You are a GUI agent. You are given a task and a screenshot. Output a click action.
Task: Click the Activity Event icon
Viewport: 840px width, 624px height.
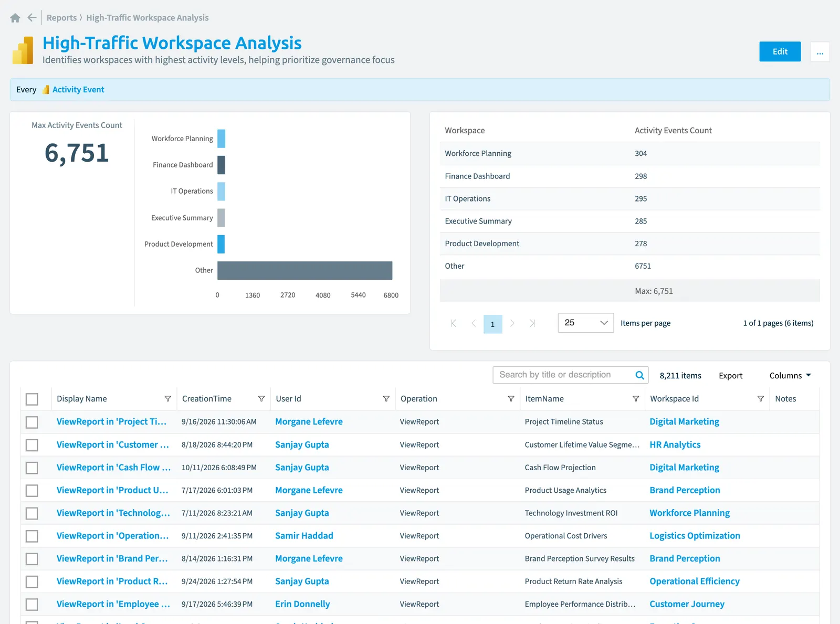pyautogui.click(x=46, y=90)
